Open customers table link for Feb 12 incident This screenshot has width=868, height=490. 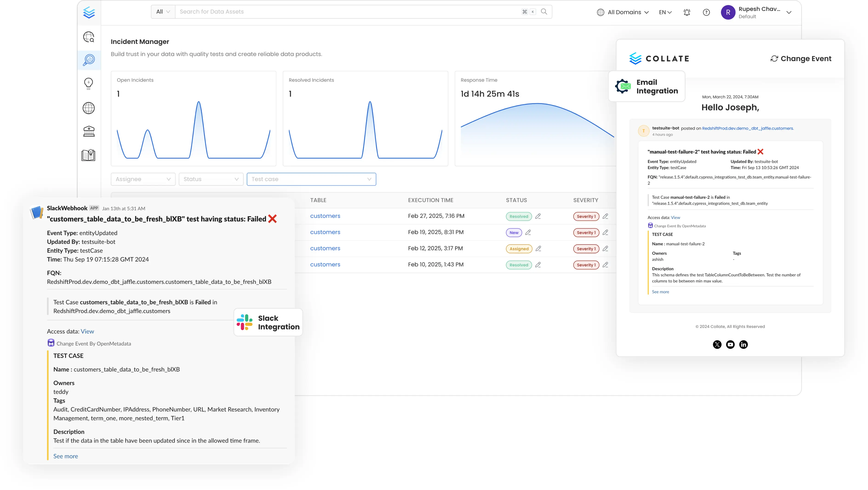pos(325,248)
